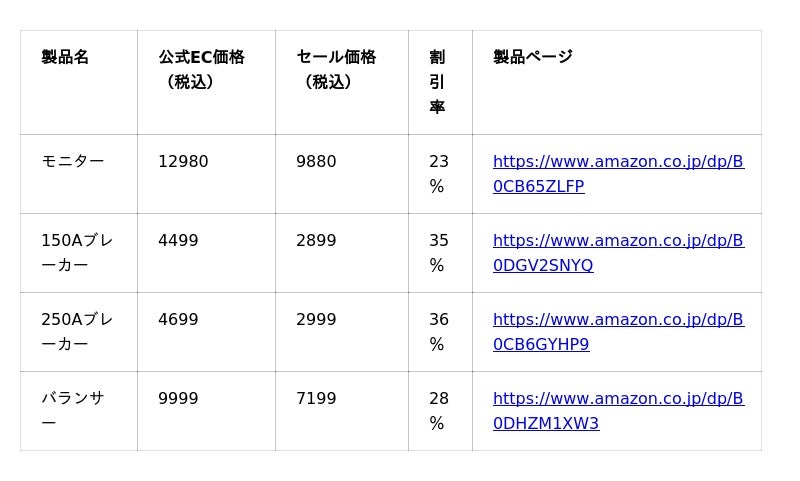
Task: Select the モニター product name cell
Action: [72, 162]
